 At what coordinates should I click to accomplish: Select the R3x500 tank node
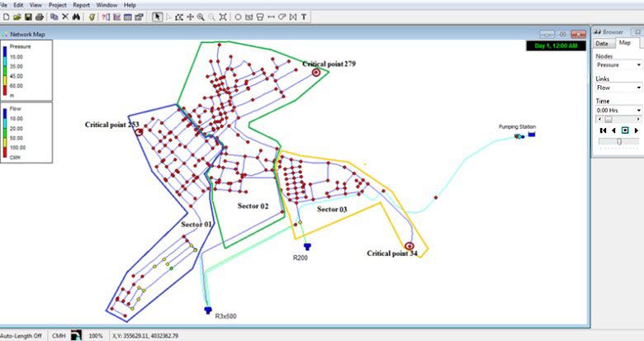coord(208,310)
